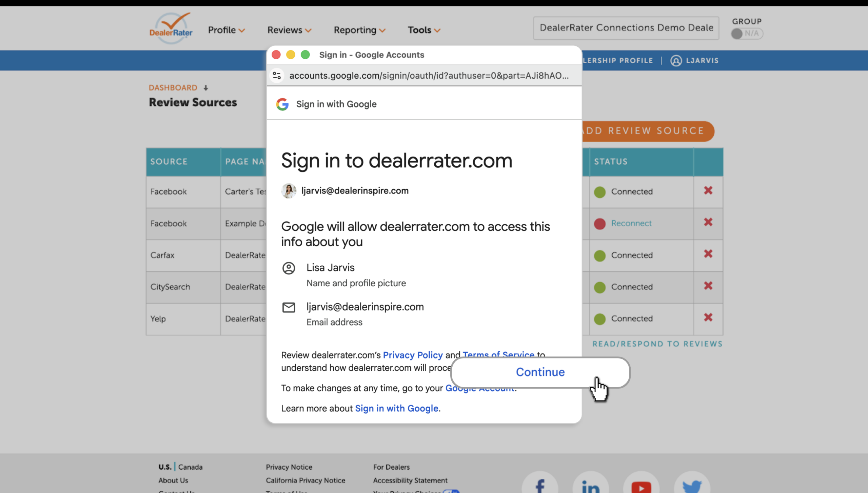Remove the Example Facebook source with red X

click(x=708, y=222)
